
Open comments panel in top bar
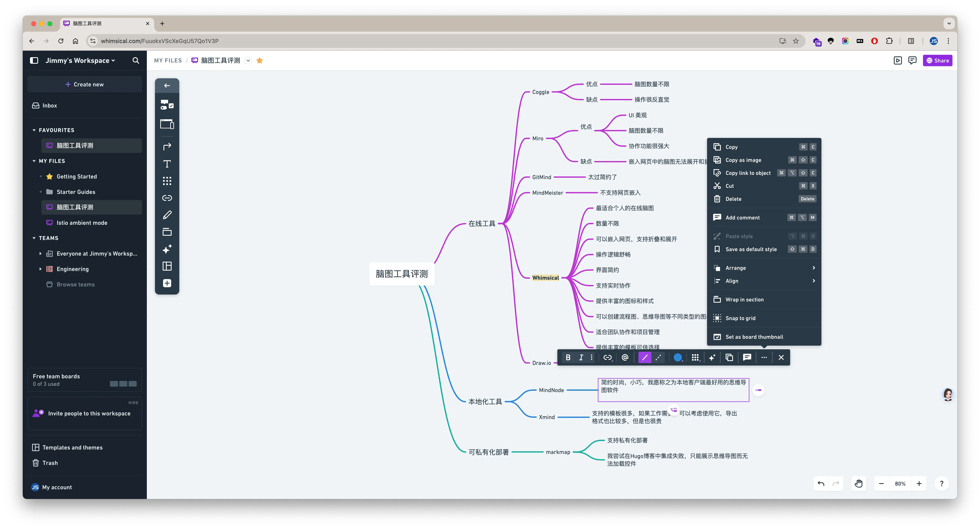click(x=912, y=60)
